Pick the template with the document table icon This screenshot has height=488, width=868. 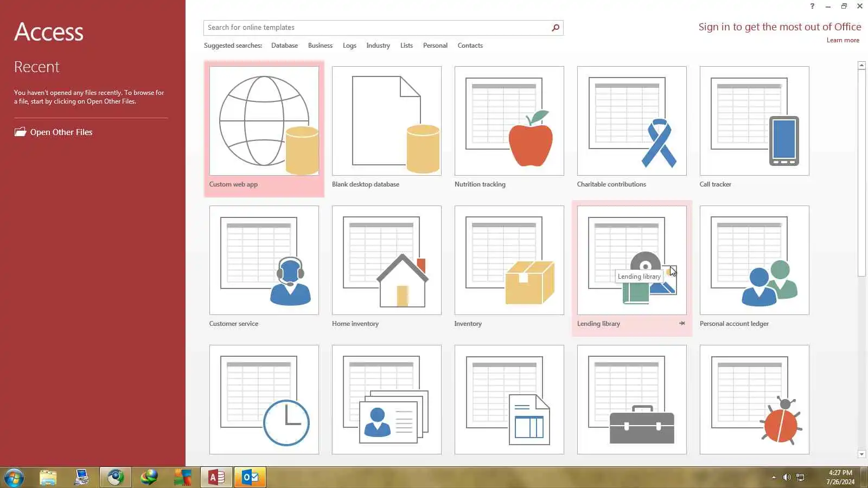click(509, 400)
